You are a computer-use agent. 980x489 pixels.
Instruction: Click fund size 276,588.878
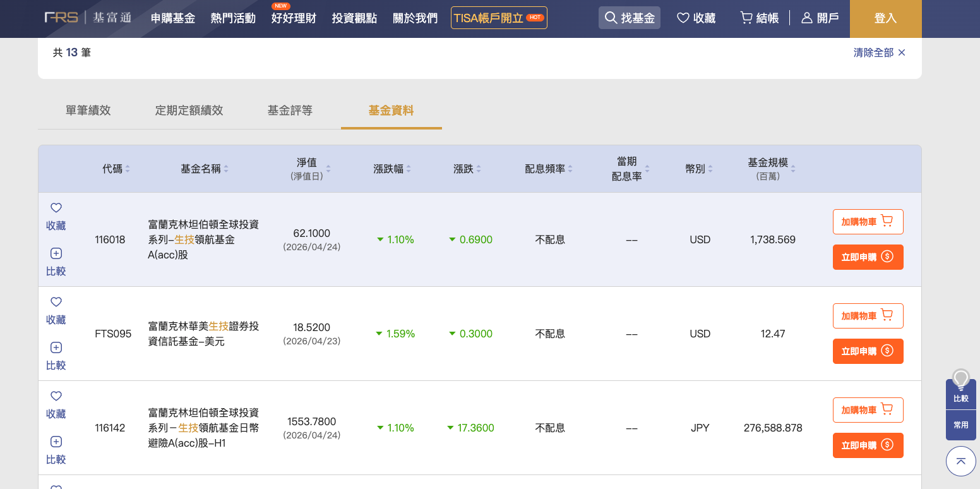coord(773,428)
